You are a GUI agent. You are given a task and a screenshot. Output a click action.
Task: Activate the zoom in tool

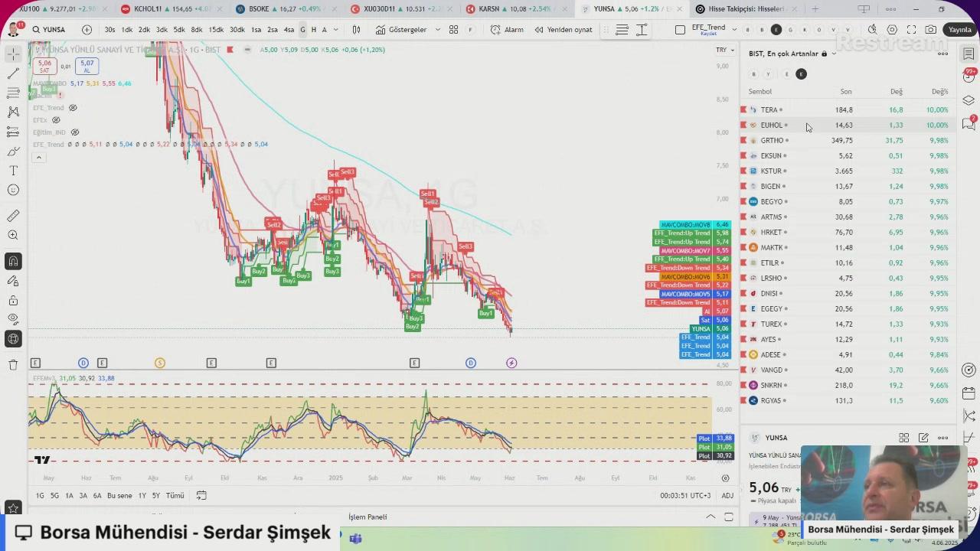13,236
